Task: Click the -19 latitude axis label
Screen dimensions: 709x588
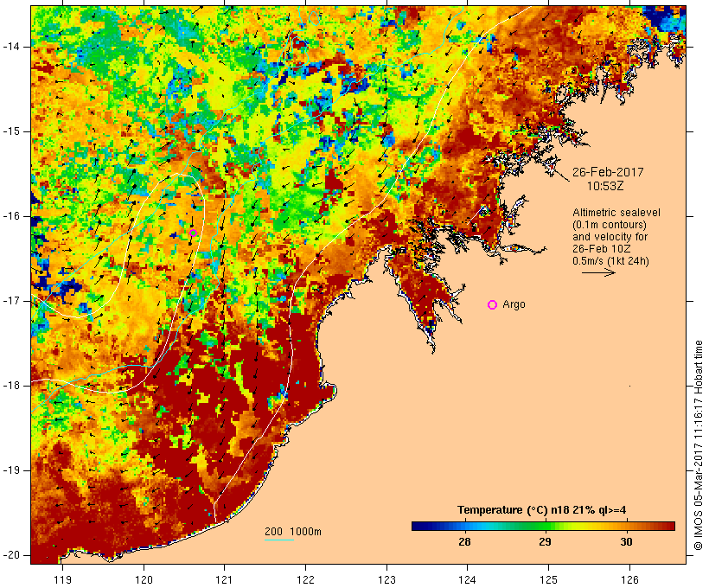Action: click(x=11, y=470)
